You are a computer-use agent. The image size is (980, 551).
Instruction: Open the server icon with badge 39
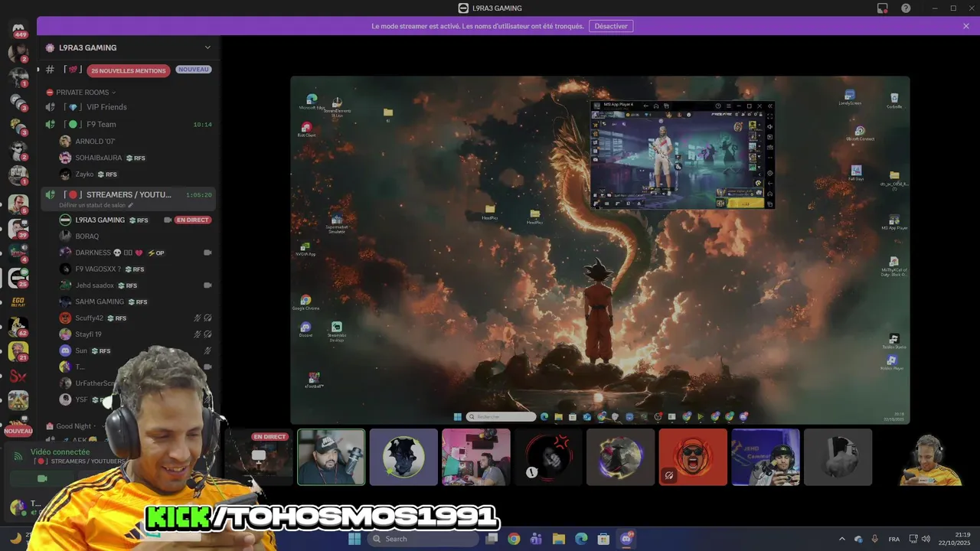(18, 229)
